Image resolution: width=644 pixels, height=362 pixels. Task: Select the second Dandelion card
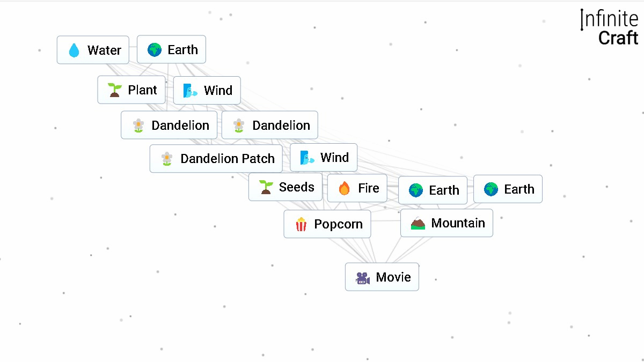(270, 125)
